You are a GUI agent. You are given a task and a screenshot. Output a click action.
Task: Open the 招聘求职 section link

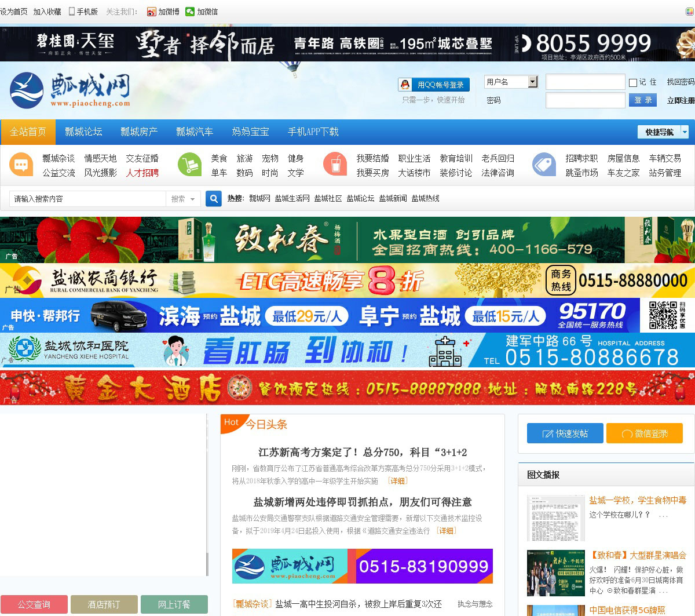tap(581, 158)
